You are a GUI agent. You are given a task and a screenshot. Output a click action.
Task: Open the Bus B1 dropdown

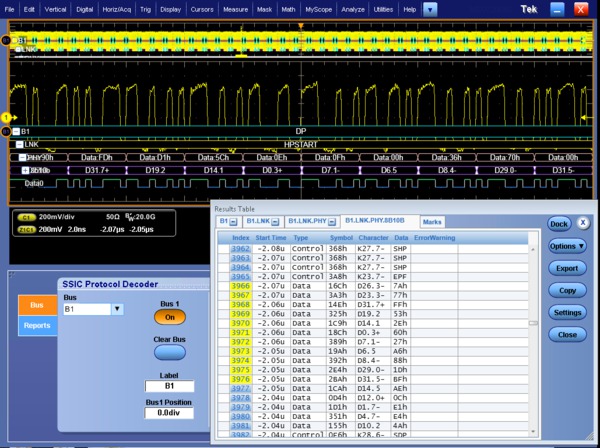[117, 309]
